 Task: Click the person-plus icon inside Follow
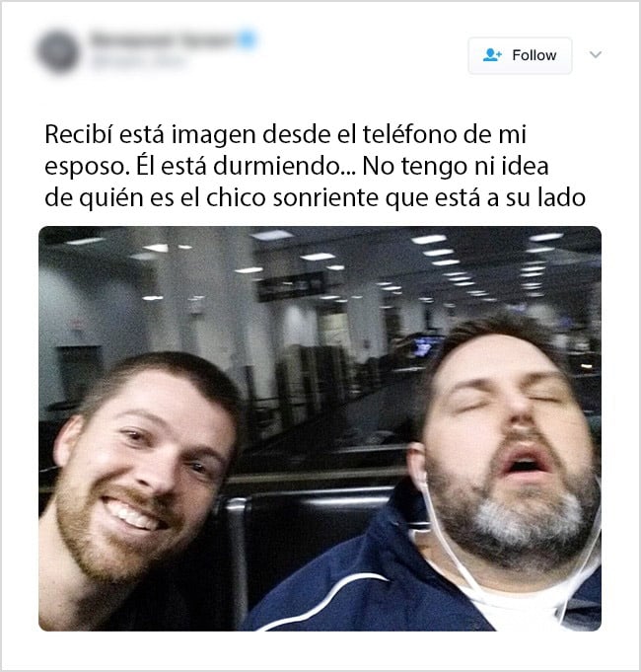click(492, 55)
